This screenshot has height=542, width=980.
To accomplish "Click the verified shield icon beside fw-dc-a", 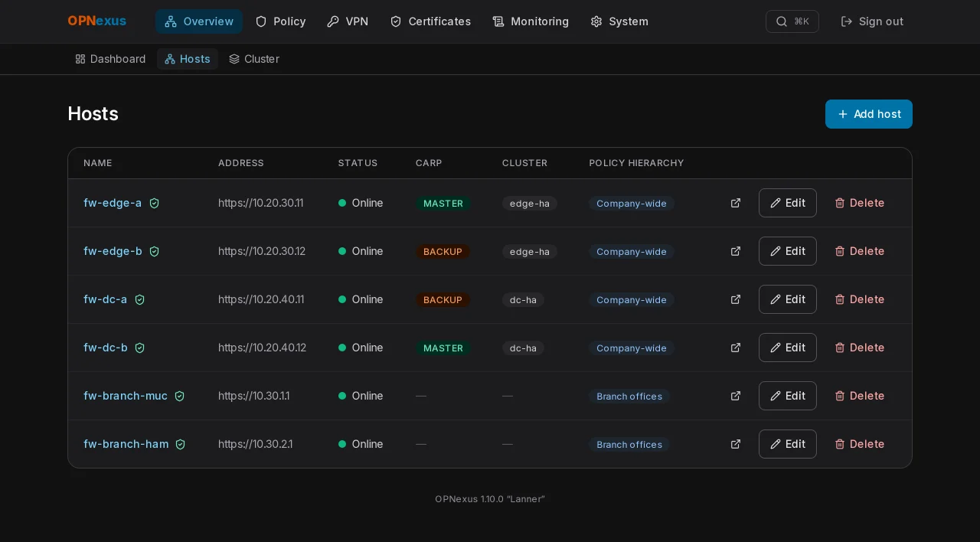I will pos(139,299).
